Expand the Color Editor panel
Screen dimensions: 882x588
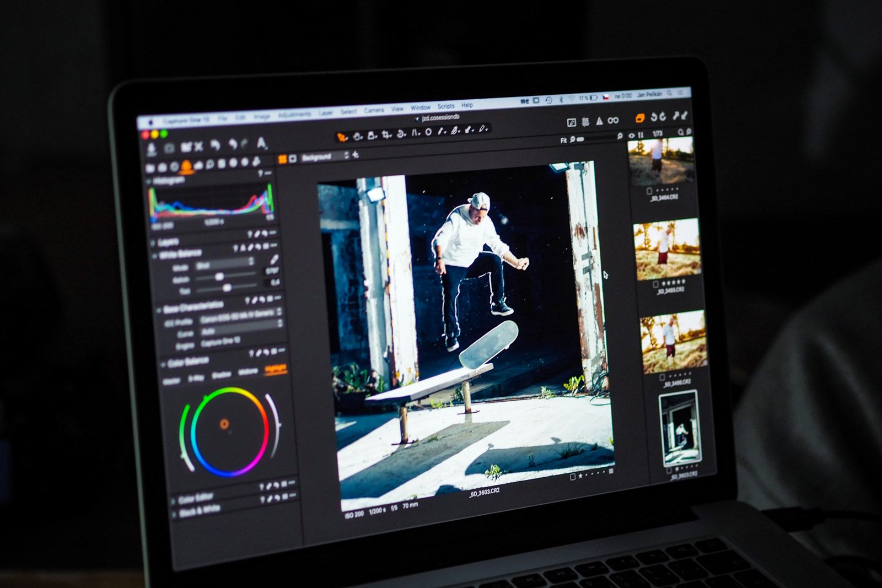(173, 500)
